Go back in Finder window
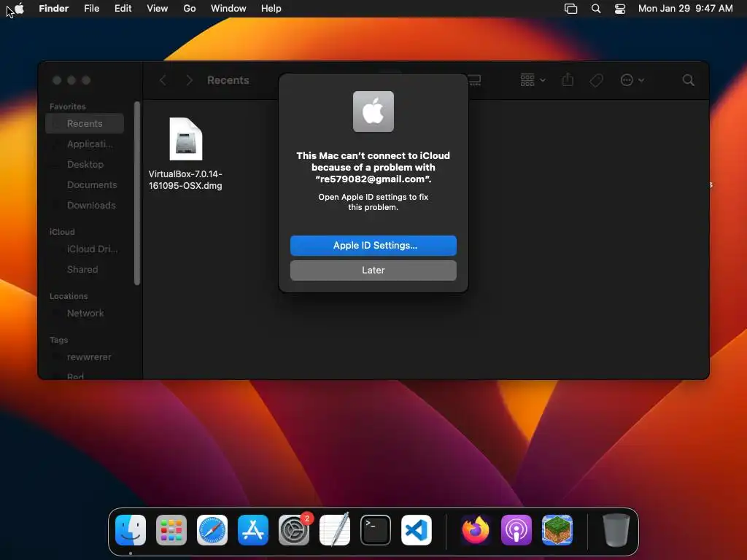This screenshot has width=747, height=560. pos(163,80)
